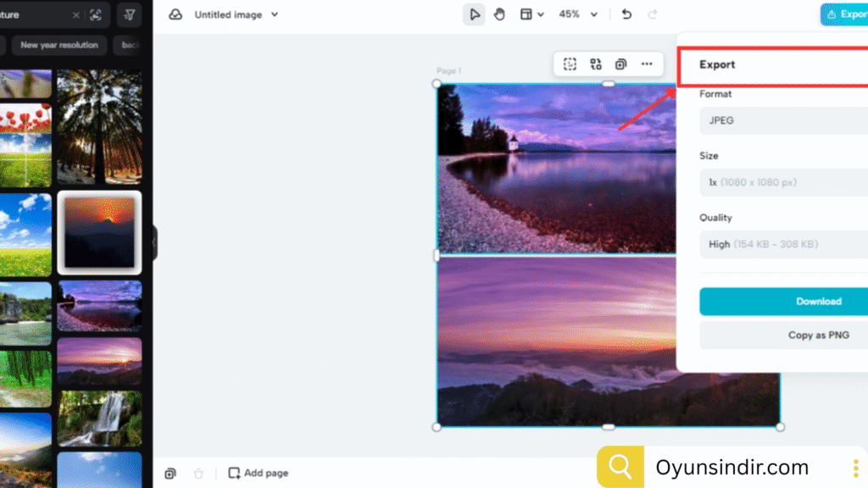Viewport: 868px width, 488px height.
Task: Click the Download button
Action: click(x=819, y=301)
